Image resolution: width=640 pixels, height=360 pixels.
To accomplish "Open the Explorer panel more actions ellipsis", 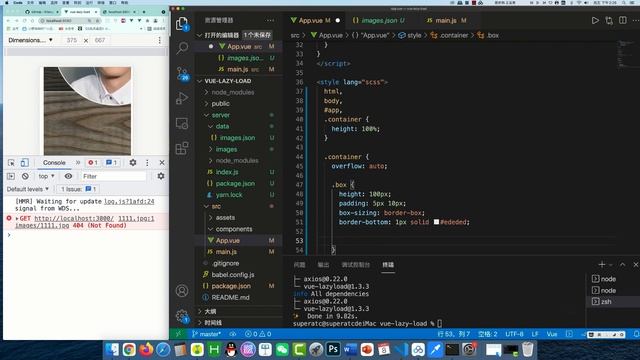I will (x=270, y=20).
